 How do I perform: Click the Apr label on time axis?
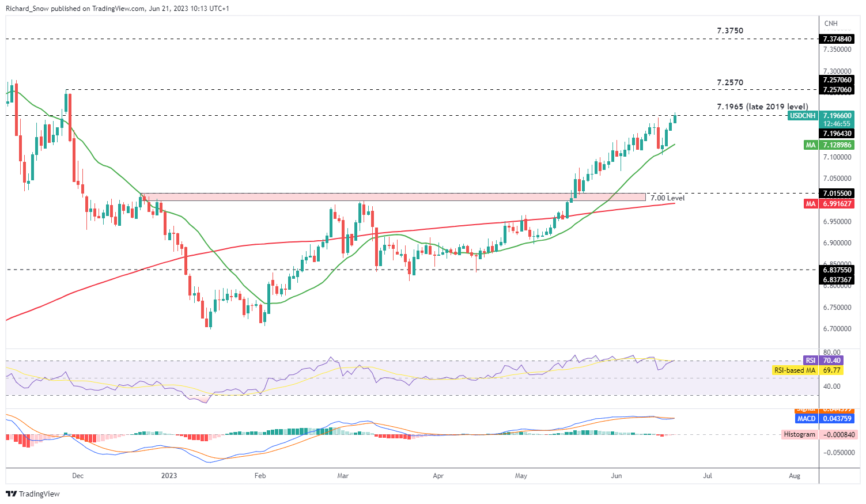tap(438, 476)
